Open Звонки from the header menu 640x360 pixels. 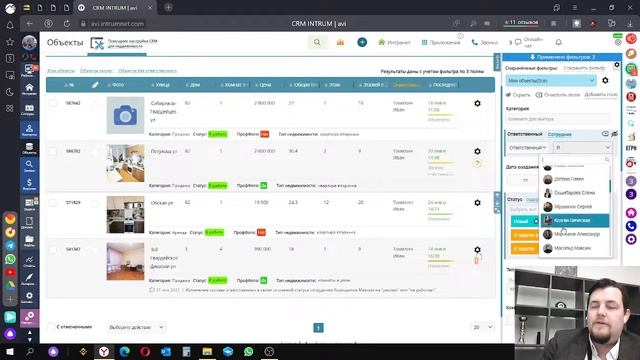pos(484,42)
